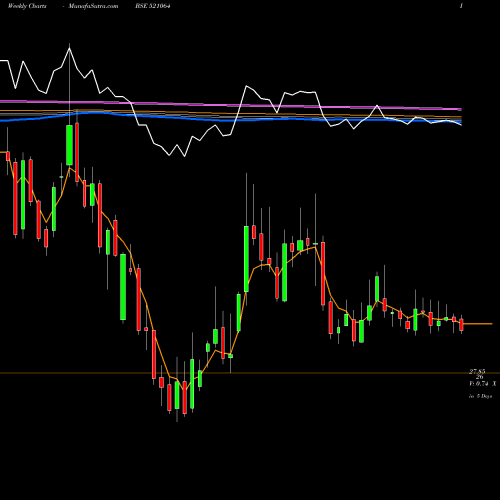Click the last red candle at chart end
The image size is (500, 500).
pos(461,325)
